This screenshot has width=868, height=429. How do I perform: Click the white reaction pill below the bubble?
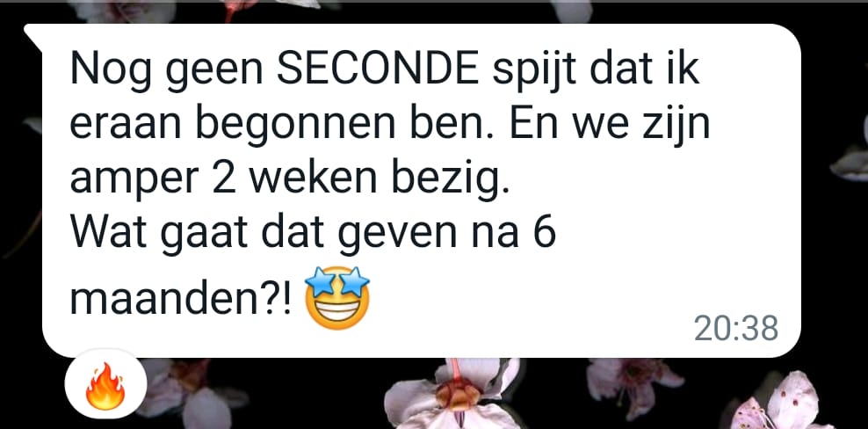105,383
